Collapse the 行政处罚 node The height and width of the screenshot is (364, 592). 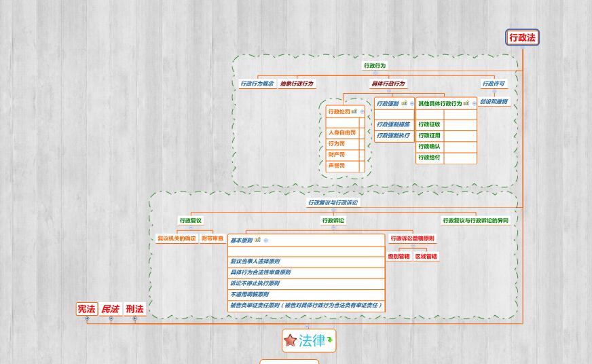click(363, 111)
